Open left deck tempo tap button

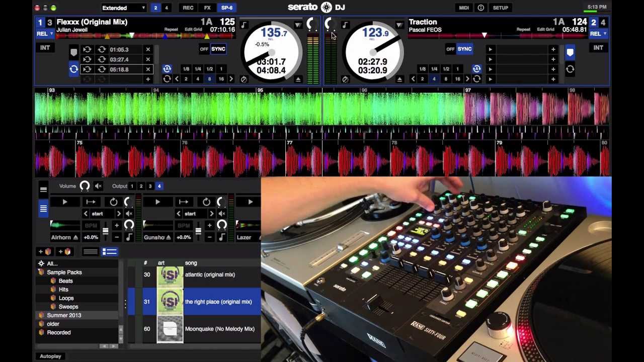[x=244, y=79]
